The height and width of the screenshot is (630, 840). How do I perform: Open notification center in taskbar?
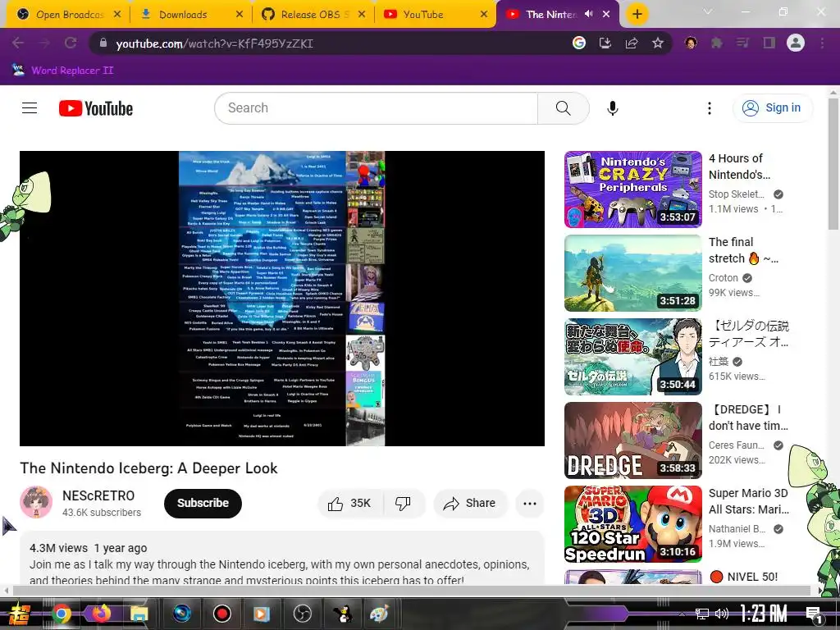tap(814, 614)
